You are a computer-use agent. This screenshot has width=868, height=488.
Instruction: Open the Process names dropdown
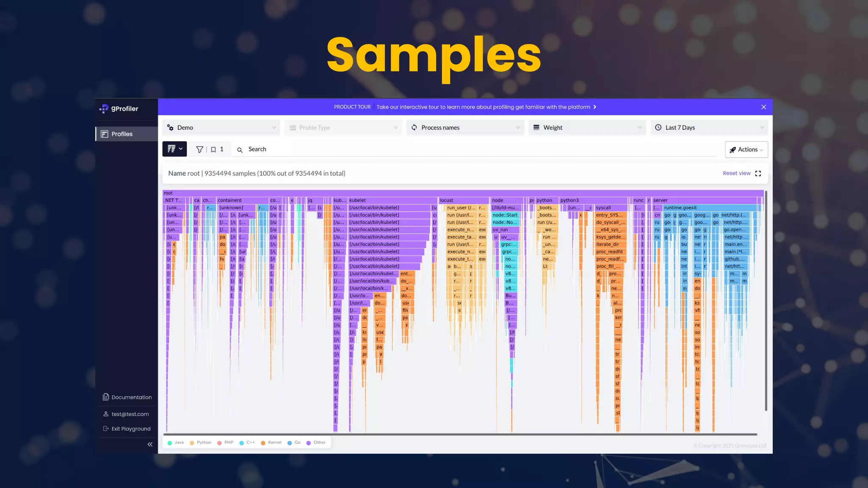pyautogui.click(x=465, y=128)
